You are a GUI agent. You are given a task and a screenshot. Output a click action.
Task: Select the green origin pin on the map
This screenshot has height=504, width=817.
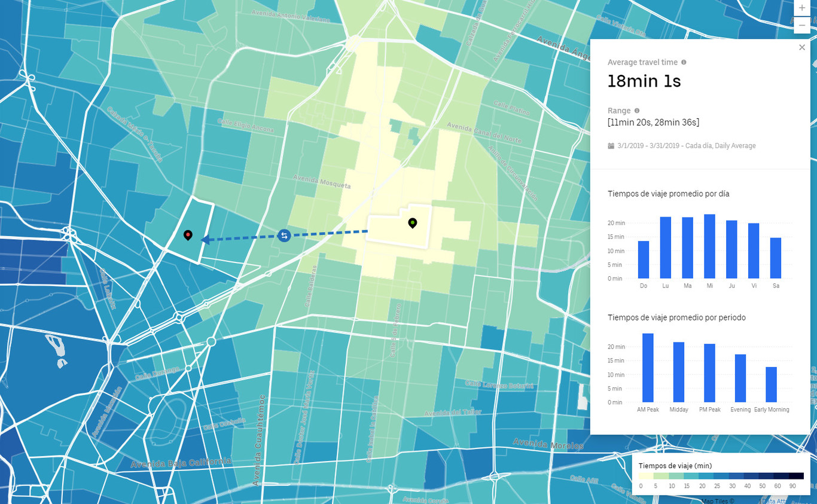412,222
